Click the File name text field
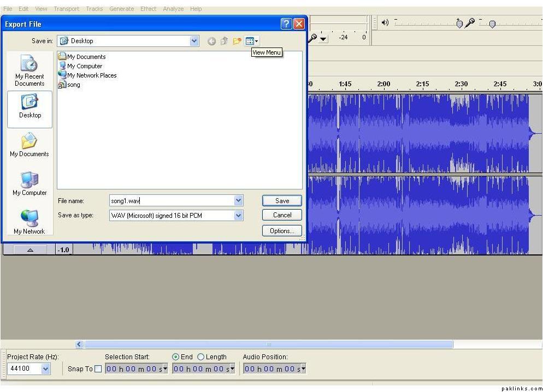The image size is (543, 392). [x=170, y=201]
